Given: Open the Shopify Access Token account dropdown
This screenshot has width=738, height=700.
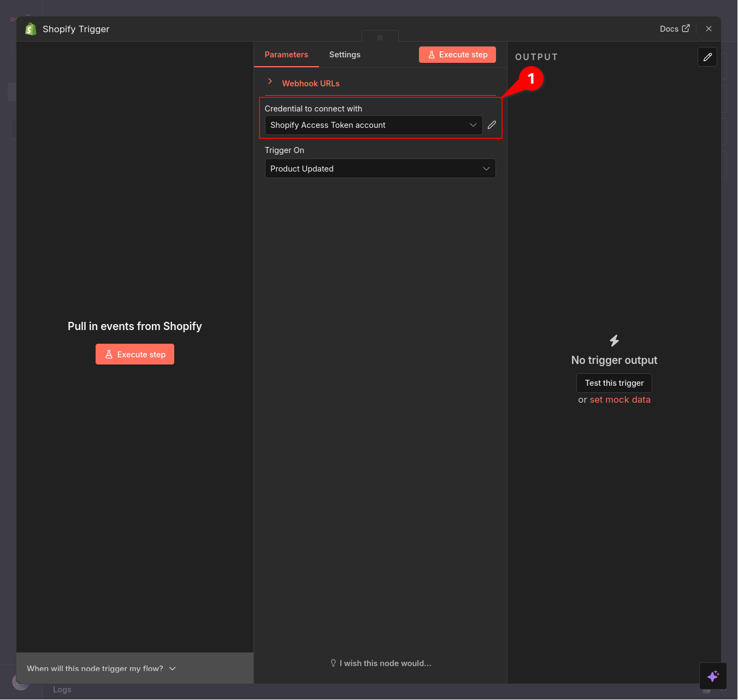Looking at the screenshot, I should [x=374, y=125].
